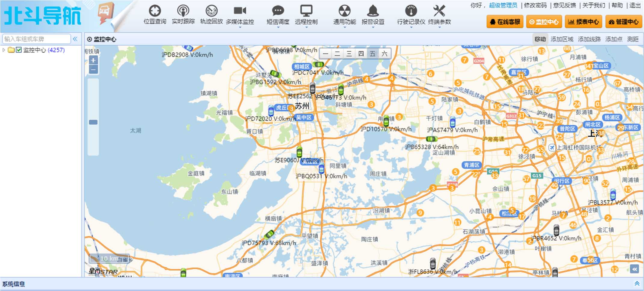
Task: Select the 实时跟踪 real-time tracking icon
Action: (183, 11)
